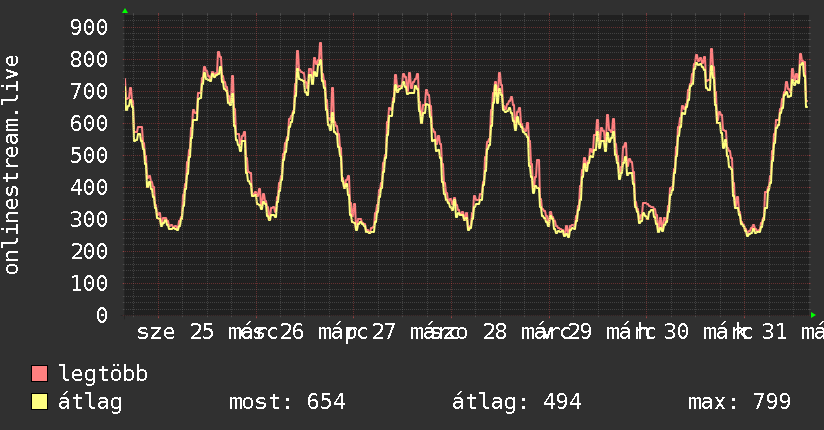
Task: Click the 0 y-axis label
Action: coord(102,315)
